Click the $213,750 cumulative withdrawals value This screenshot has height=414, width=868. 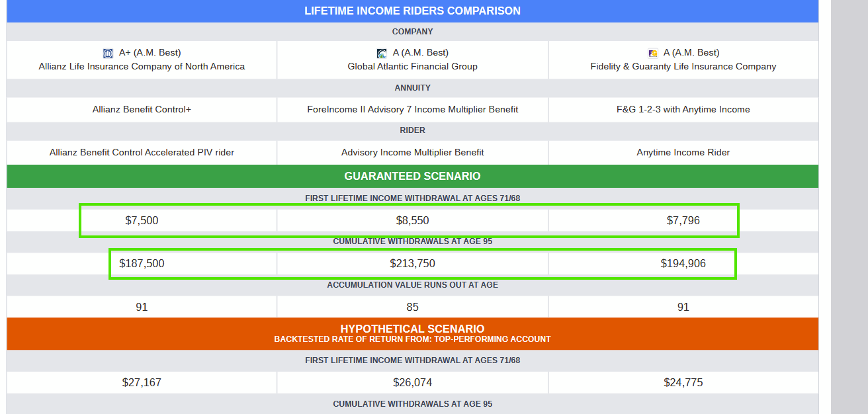tap(412, 263)
